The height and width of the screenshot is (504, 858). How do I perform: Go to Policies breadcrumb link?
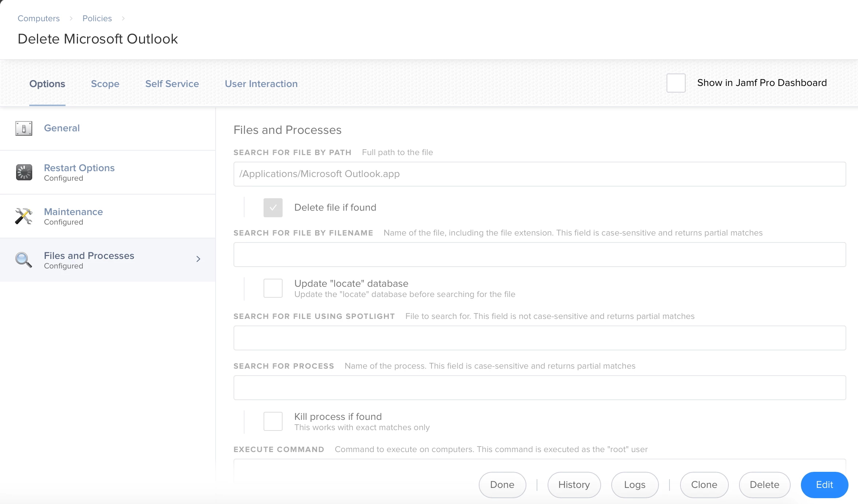click(x=97, y=18)
